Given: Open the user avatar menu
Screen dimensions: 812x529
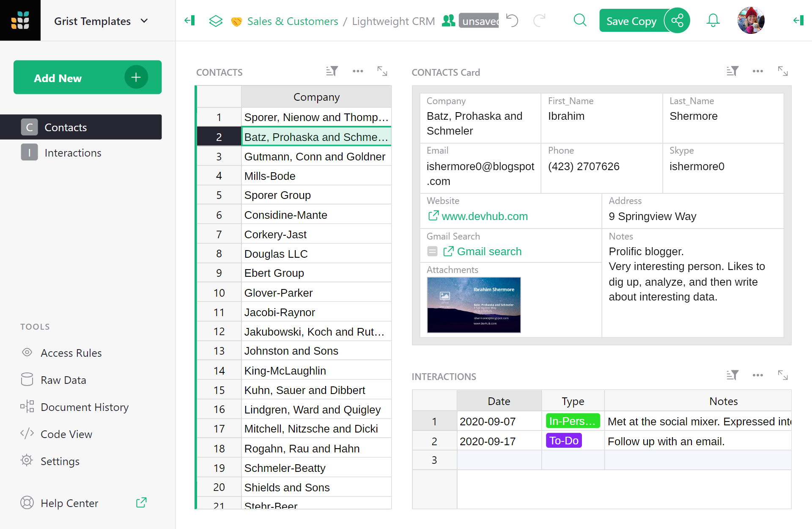Looking at the screenshot, I should (x=751, y=20).
